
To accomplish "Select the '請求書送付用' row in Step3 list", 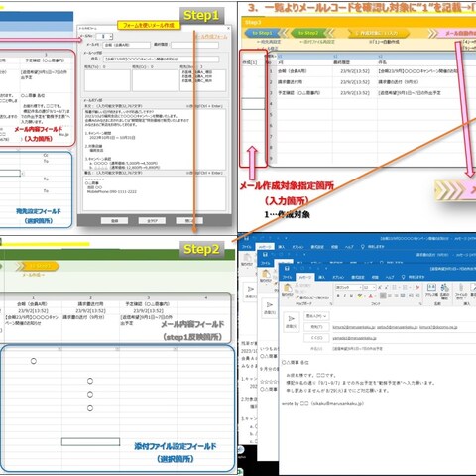I will click(372, 82).
